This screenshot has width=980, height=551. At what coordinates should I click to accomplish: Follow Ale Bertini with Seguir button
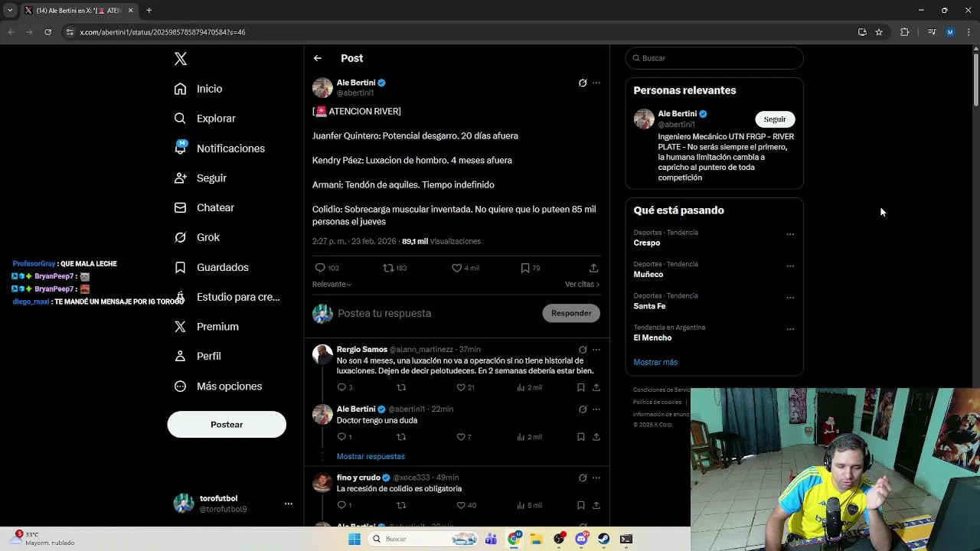775,119
